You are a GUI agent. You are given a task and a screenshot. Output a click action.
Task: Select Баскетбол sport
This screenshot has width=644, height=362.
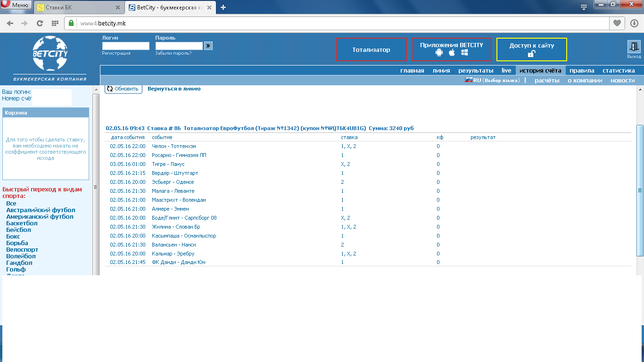click(x=22, y=223)
